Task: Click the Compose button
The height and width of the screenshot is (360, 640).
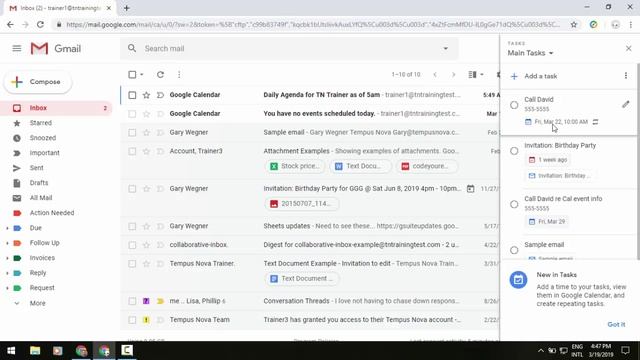Action: point(38,82)
